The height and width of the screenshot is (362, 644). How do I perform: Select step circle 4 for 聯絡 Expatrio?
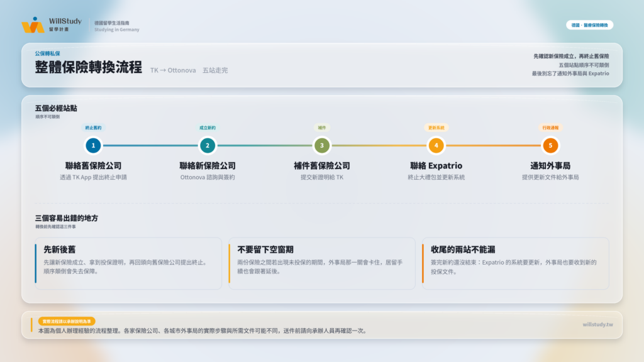pyautogui.click(x=436, y=145)
